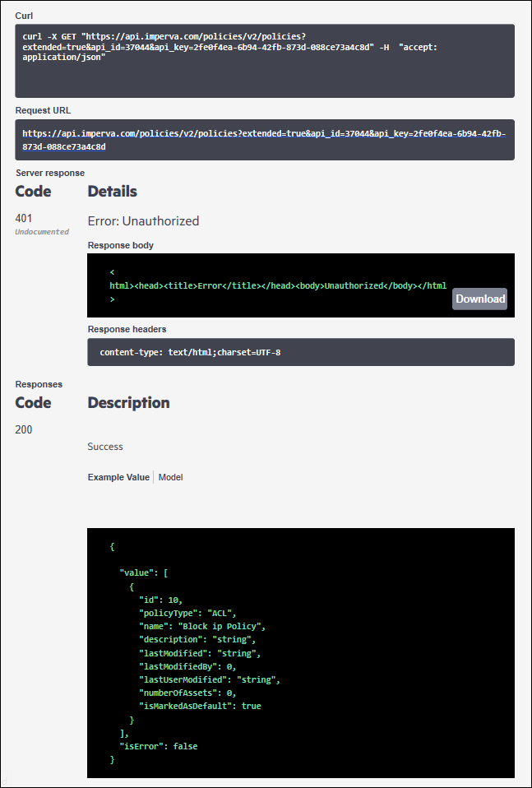This screenshot has width=532, height=788.
Task: Select the 200 response code
Action: (24, 429)
